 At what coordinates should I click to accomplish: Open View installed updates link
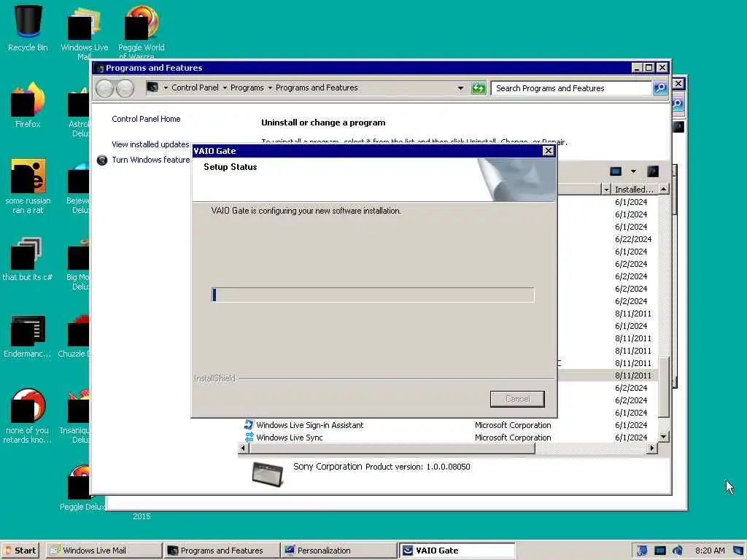point(150,144)
